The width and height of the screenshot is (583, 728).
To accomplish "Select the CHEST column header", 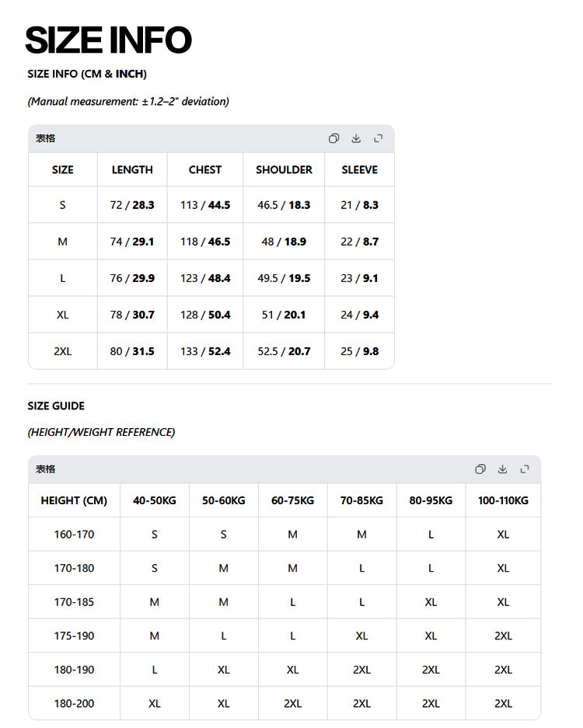I will (x=205, y=170).
